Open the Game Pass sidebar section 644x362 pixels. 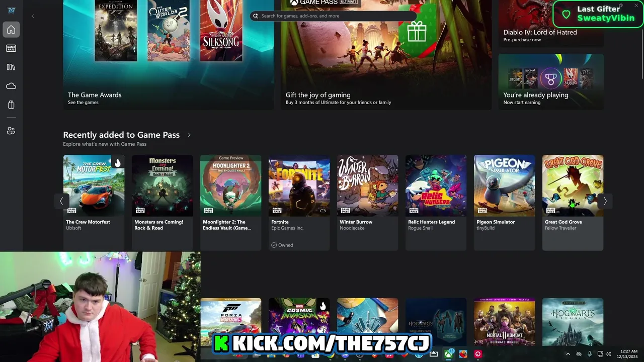click(11, 48)
